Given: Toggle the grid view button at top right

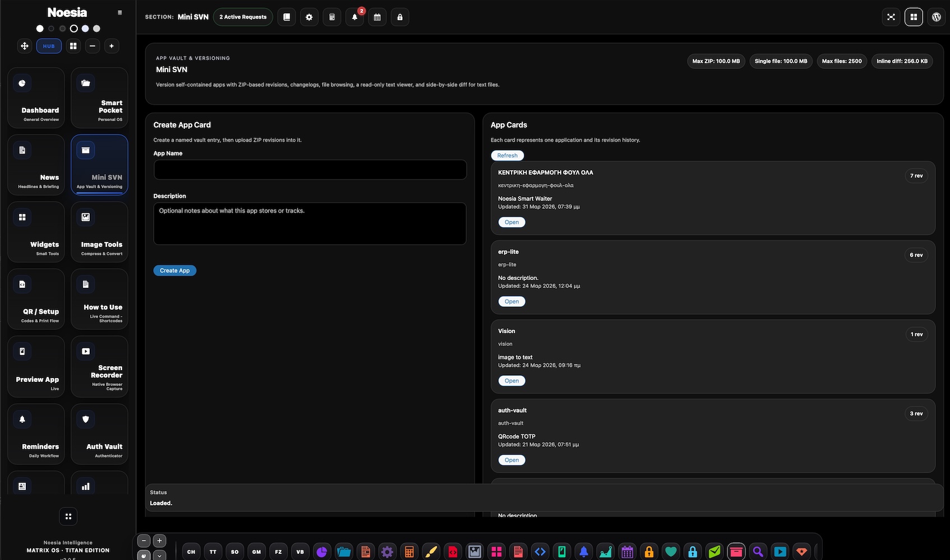Looking at the screenshot, I should [914, 17].
